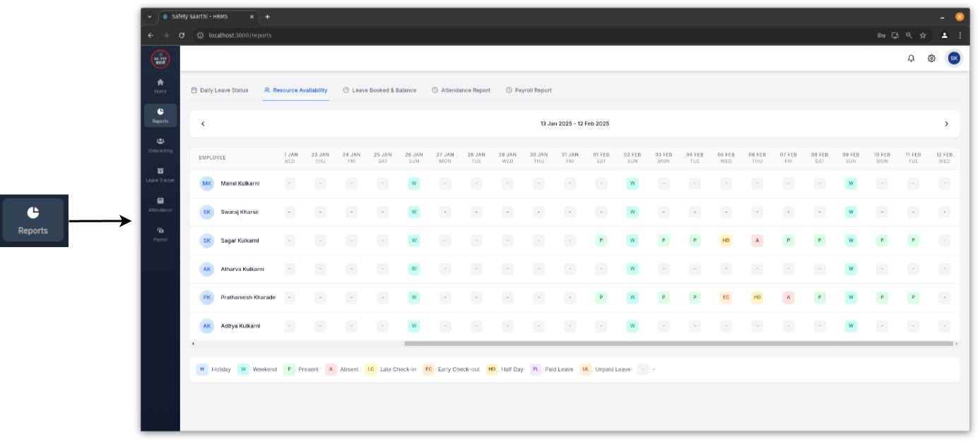Click the horizontal table scrollbar
980x442 pixels.
[678, 344]
